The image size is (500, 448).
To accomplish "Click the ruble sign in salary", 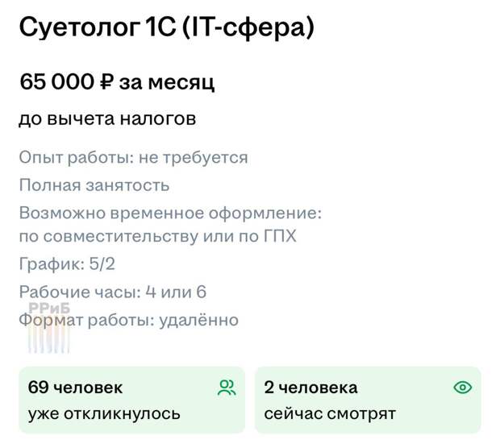I will pyautogui.click(x=106, y=82).
